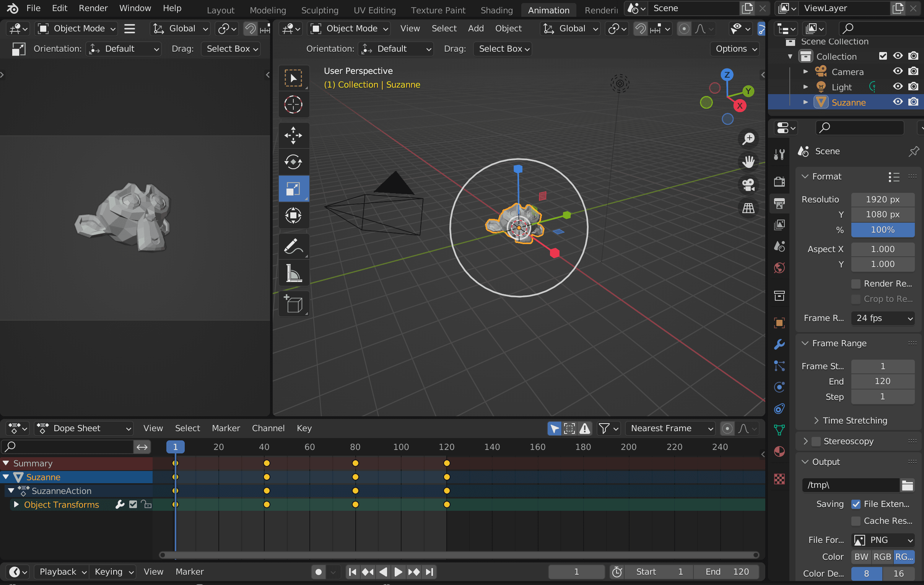Open the Output properties tab
Image resolution: width=924 pixels, height=585 pixels.
pos(779,203)
